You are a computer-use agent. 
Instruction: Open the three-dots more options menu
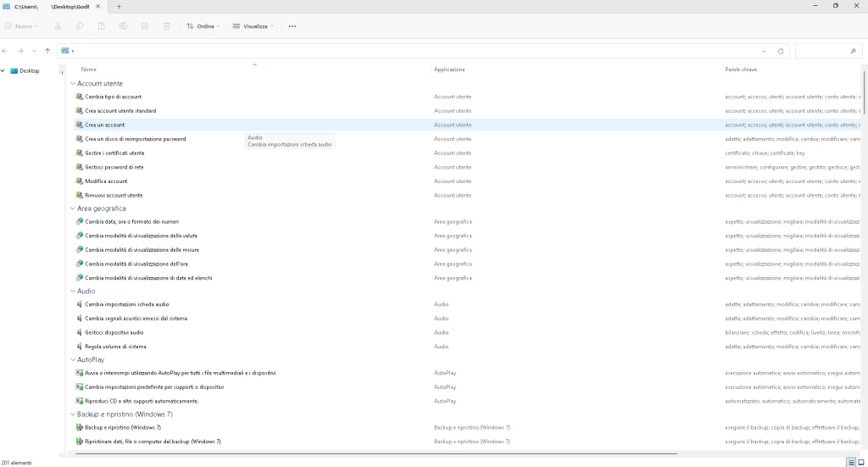click(292, 26)
